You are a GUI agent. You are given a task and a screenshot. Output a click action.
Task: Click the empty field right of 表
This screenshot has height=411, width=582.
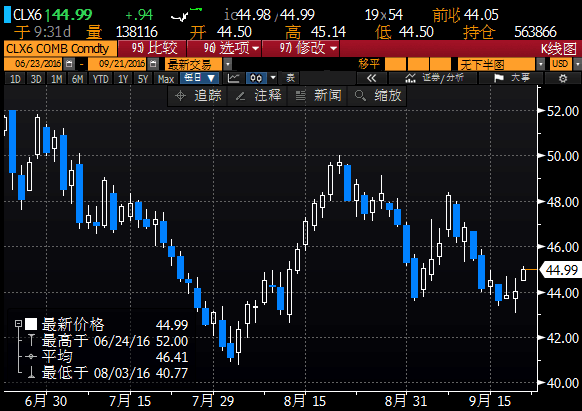pos(327,78)
